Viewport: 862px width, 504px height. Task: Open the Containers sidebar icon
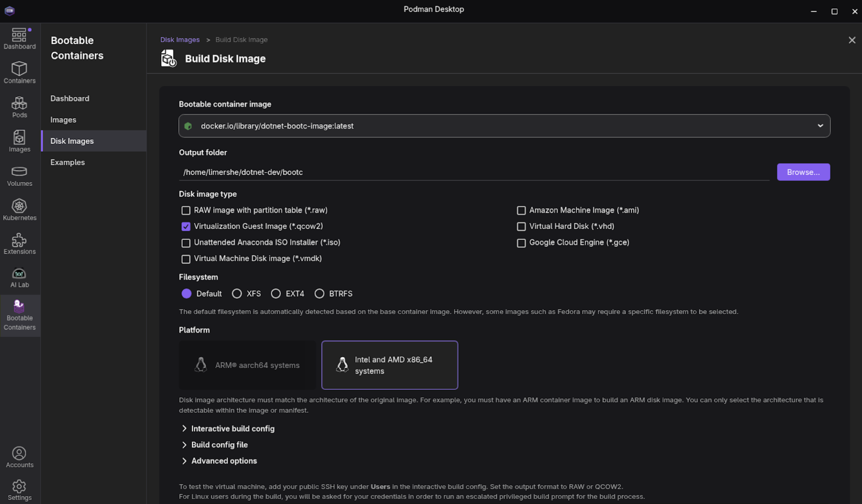coord(19,73)
